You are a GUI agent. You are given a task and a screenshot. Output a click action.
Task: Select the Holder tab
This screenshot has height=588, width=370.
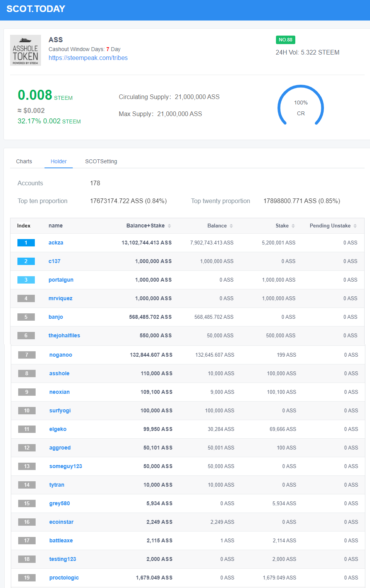[x=58, y=161]
